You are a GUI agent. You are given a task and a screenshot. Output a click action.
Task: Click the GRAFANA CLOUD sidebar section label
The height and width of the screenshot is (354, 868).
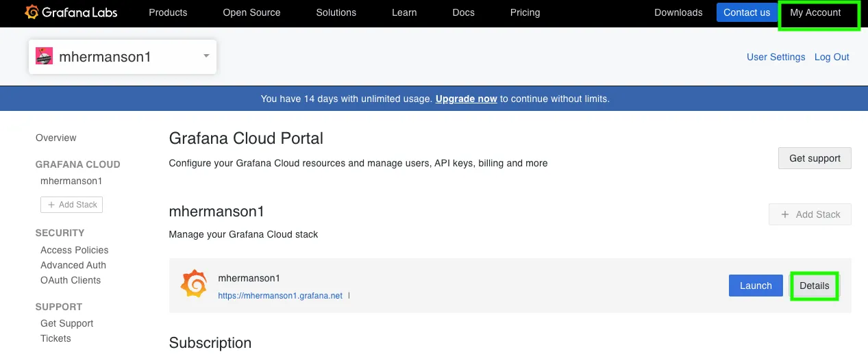pyautogui.click(x=78, y=164)
